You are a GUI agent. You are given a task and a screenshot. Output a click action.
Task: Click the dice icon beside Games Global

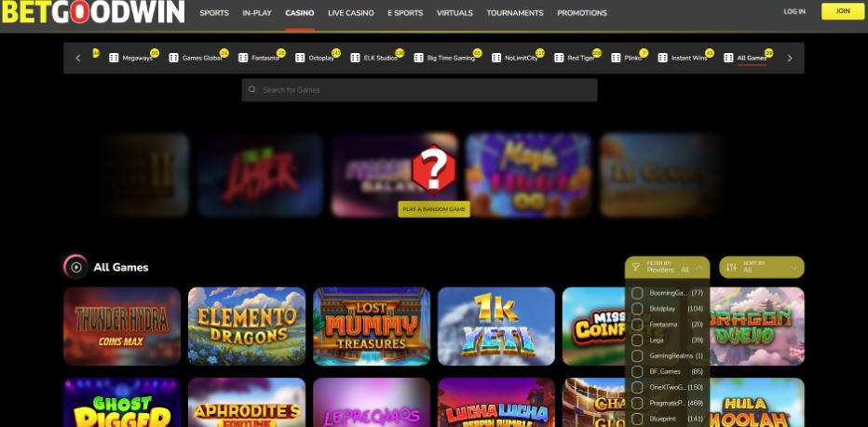pos(173,58)
